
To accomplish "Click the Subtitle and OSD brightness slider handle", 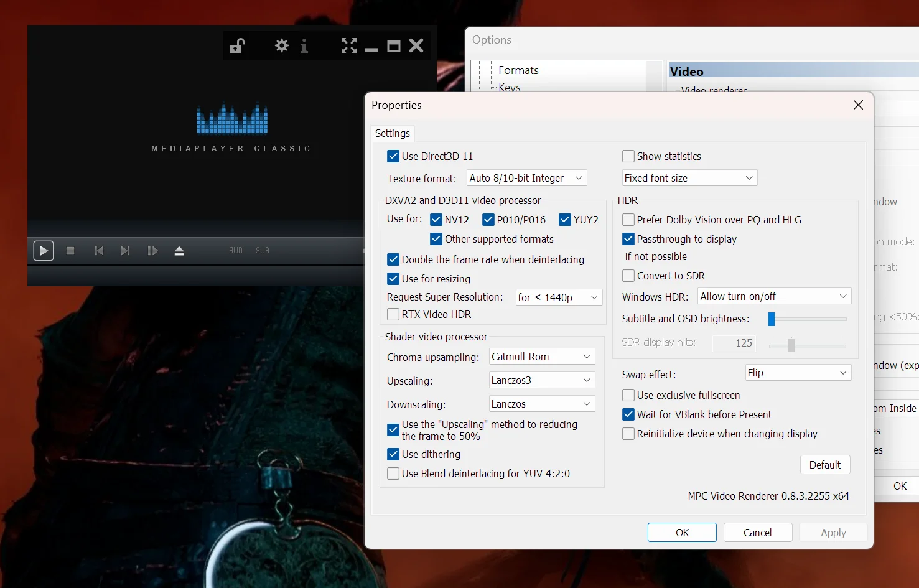I will tap(772, 319).
